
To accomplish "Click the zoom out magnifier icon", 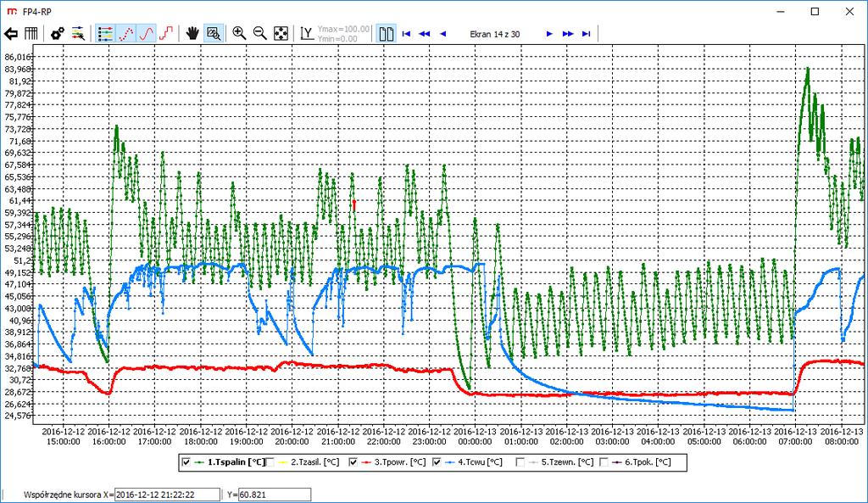I will click(x=260, y=34).
